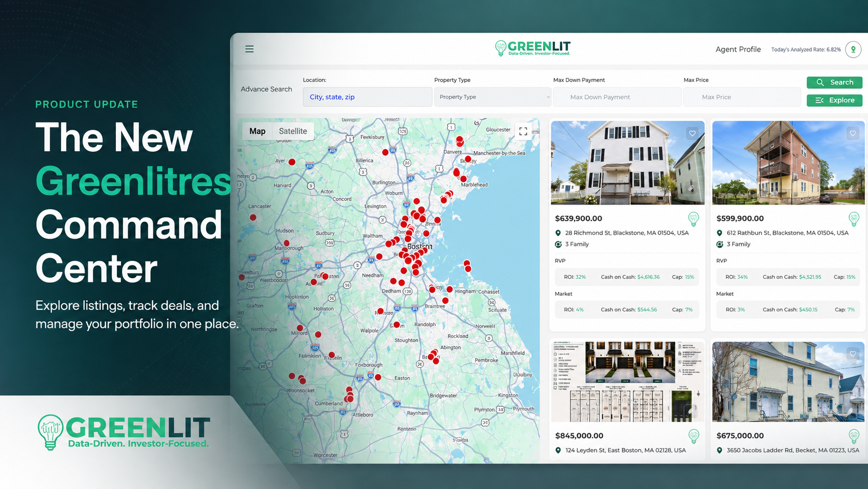
Task: Click the red map marker near Billerica
Action: tap(385, 152)
